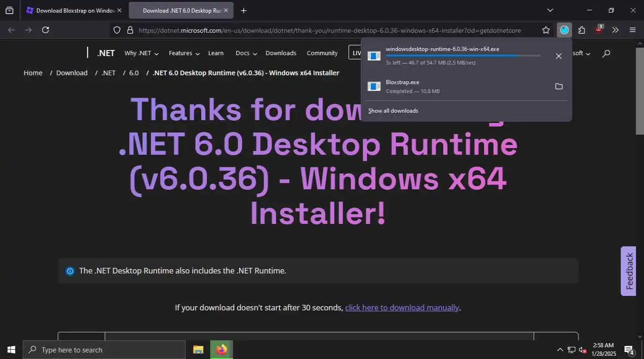
Task: Click the page vertical scrollbar thumb
Action: [x=640, y=91]
